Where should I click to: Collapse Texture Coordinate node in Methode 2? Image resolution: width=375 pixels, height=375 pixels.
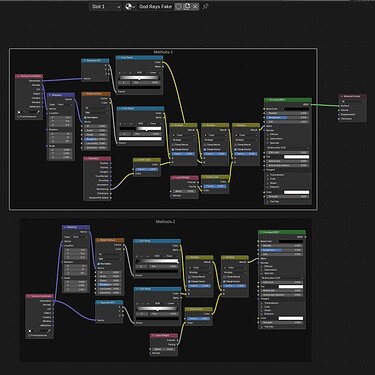tap(29, 296)
